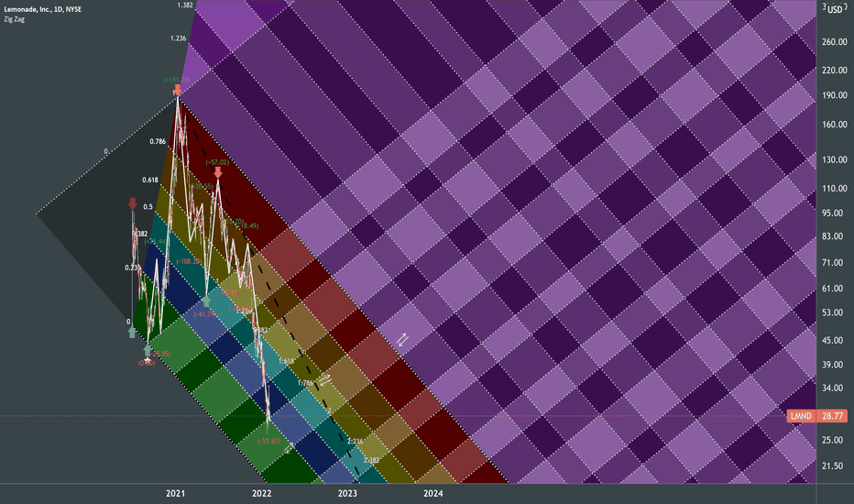The image size is (854, 504).
Task: Click the 1.786 Fib level label
Action: click(x=305, y=384)
